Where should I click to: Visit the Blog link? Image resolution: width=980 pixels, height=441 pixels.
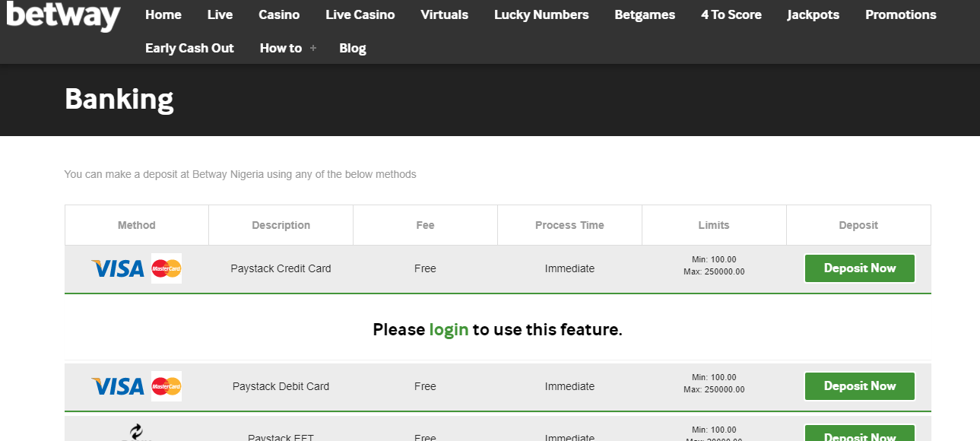353,48
